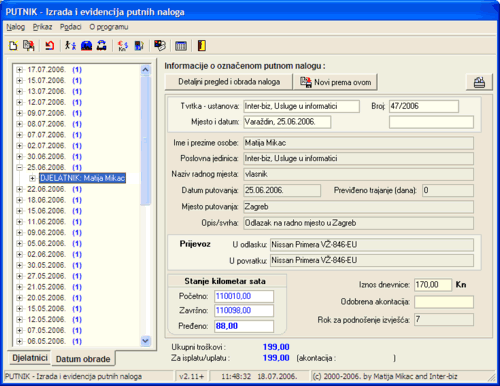Select the DJELATNIK: Matija Mikac tree item
The width and height of the screenshot is (500, 386).
(82, 178)
